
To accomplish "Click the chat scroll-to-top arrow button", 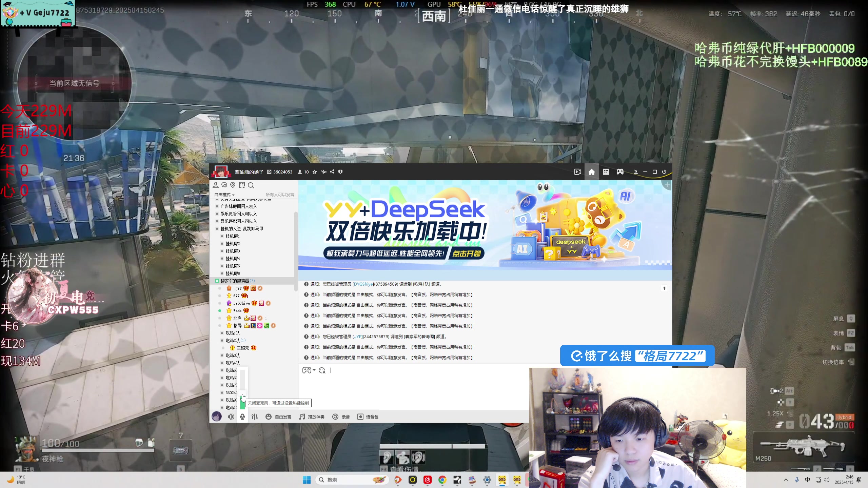I will tap(664, 288).
